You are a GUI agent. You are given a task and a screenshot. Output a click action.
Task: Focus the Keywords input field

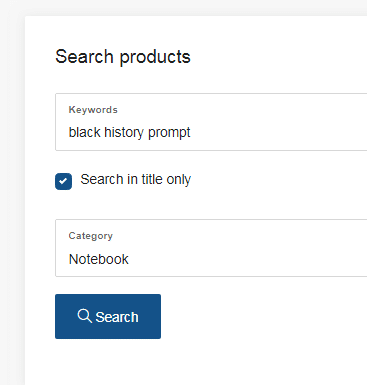coord(211,122)
